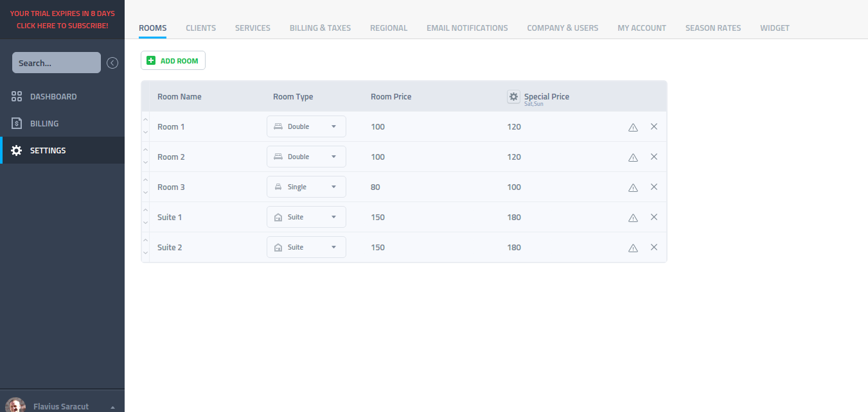
Task: Move Suite 2 up with reorder arrow
Action: tap(145, 241)
